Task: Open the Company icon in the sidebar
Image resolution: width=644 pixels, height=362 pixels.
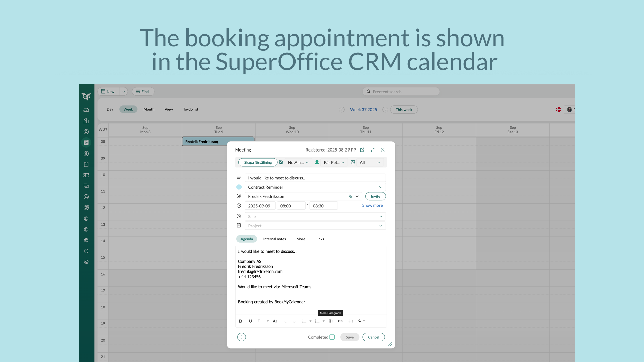Action: coord(86,121)
